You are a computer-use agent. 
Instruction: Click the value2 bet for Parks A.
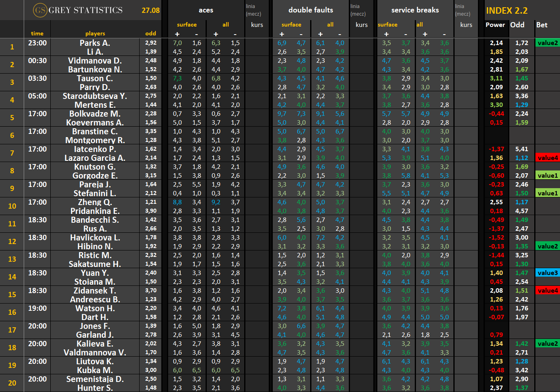pyautogui.click(x=548, y=43)
